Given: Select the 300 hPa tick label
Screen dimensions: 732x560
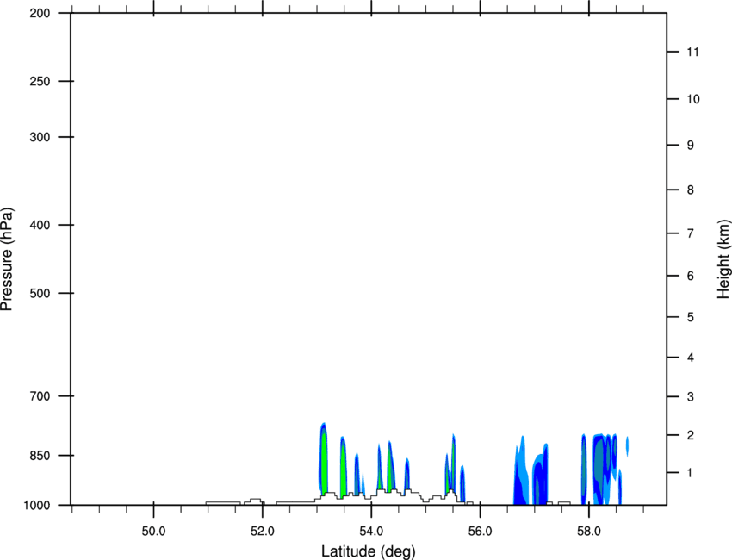Looking at the screenshot, I should click(40, 137).
